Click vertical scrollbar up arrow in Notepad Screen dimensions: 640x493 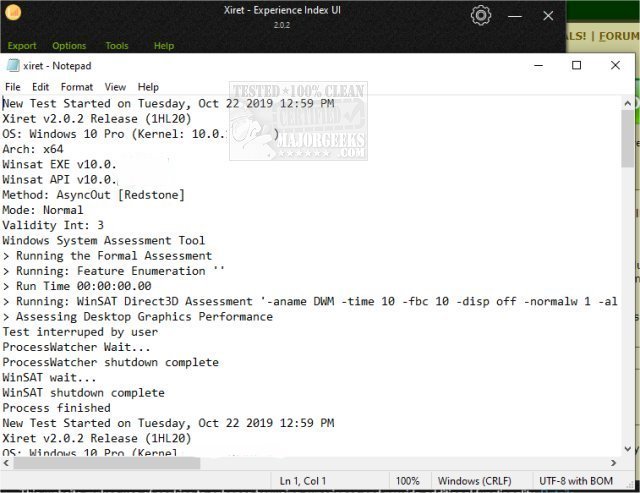click(628, 103)
